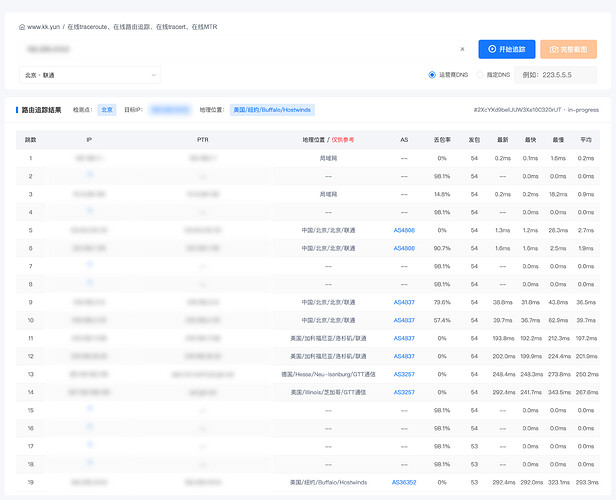Click the 79.6% packet loss value
The width and height of the screenshot is (616, 500).
(x=442, y=302)
